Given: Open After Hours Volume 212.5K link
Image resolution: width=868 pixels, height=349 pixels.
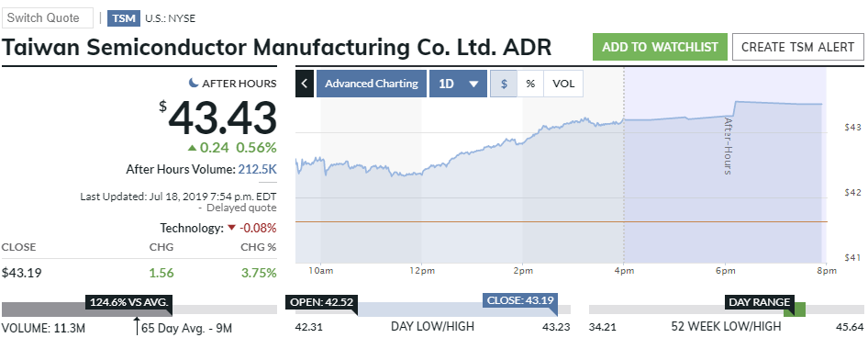Looking at the screenshot, I should coord(258,169).
